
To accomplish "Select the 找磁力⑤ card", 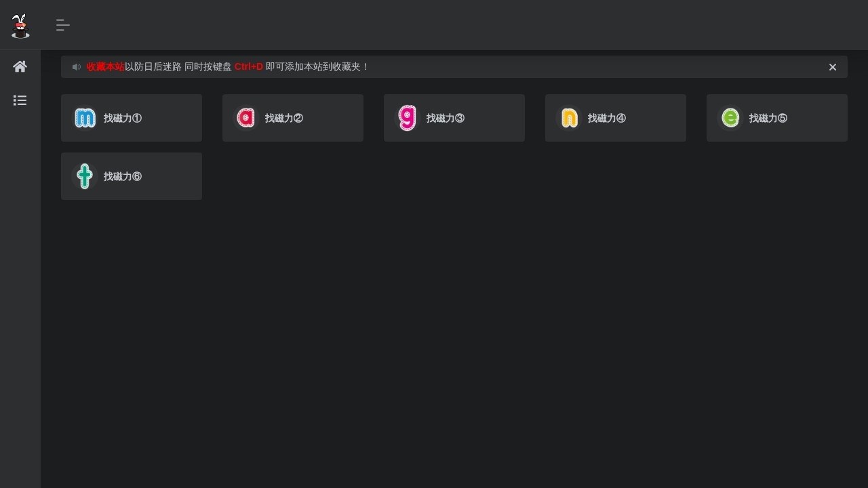I will [x=777, y=118].
